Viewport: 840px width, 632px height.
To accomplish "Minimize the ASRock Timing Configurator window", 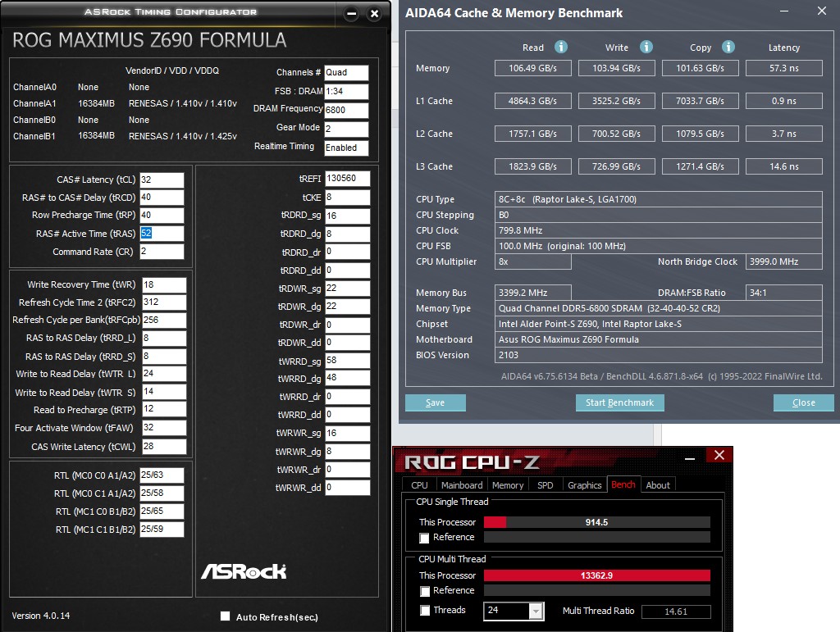I will (351, 14).
